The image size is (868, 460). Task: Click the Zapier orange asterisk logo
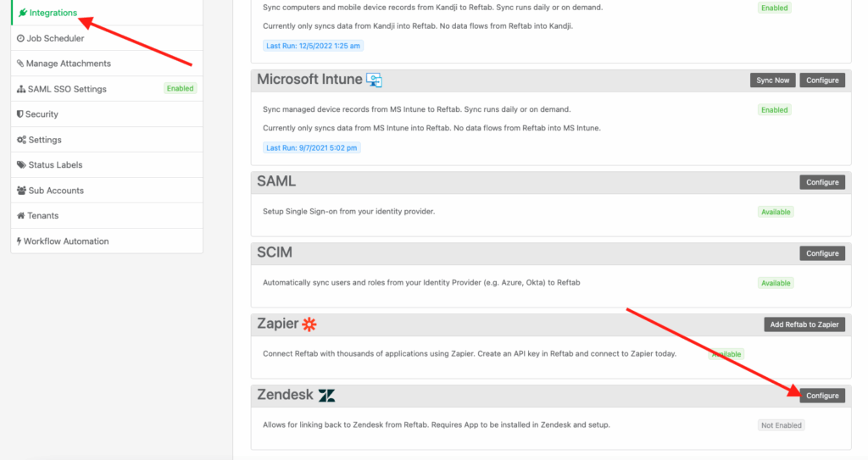(x=309, y=324)
